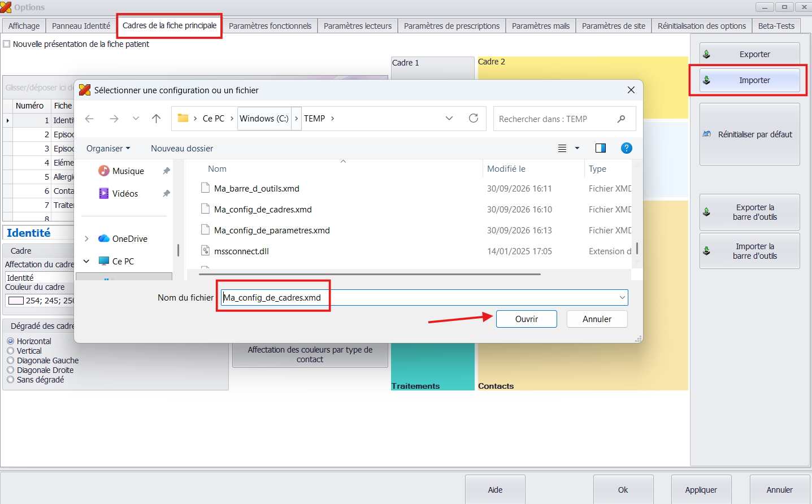Expand the recent locations dropdown
Image resolution: width=812 pixels, height=504 pixels.
pos(136,119)
